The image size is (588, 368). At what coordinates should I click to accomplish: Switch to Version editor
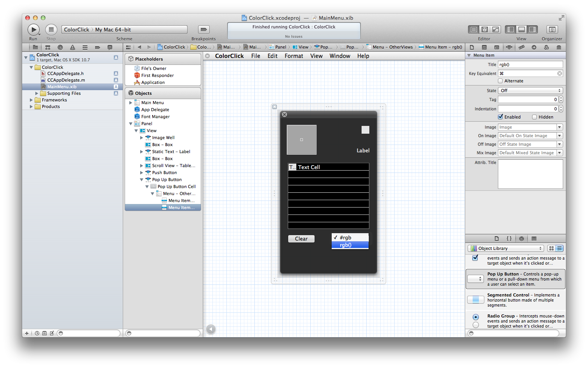click(x=495, y=30)
